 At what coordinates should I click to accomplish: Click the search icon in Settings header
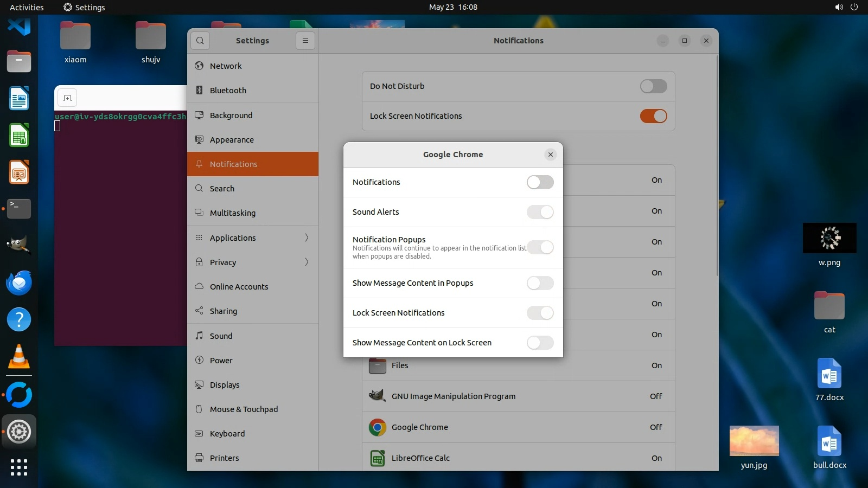200,41
